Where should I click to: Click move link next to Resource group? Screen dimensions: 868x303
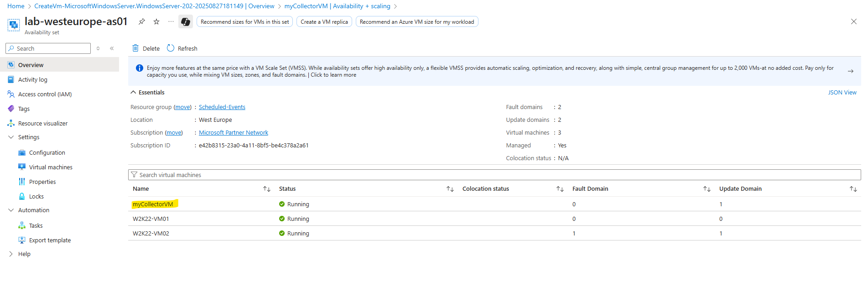point(183,107)
